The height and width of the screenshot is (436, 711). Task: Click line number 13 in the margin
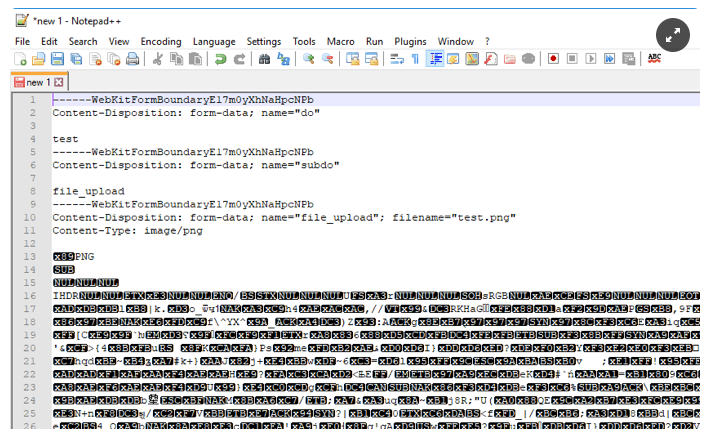coord(30,257)
